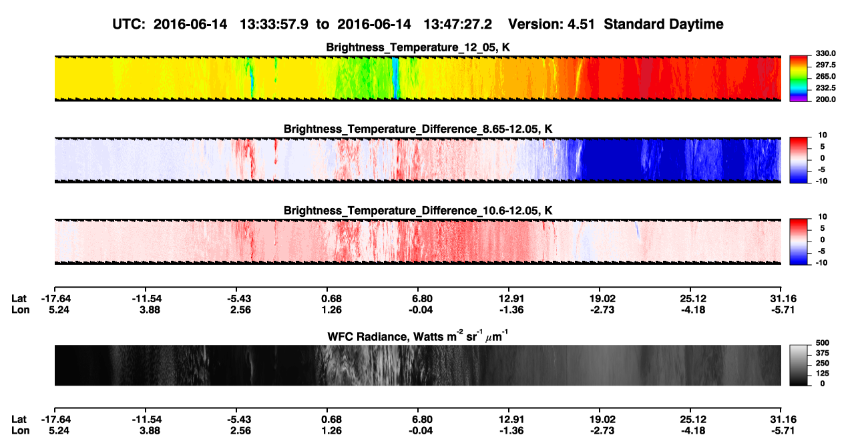Click the 10 label on 10.6-12.05 color bar
The width and height of the screenshot is (868, 445).
[x=823, y=217]
